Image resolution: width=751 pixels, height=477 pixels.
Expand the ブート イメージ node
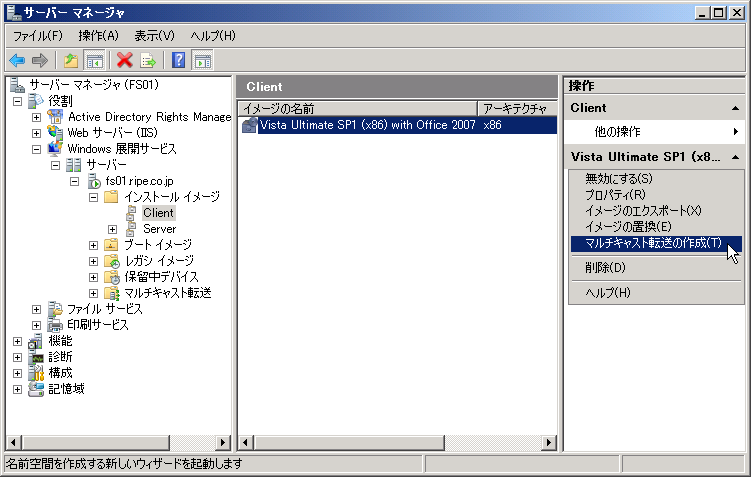click(x=93, y=245)
